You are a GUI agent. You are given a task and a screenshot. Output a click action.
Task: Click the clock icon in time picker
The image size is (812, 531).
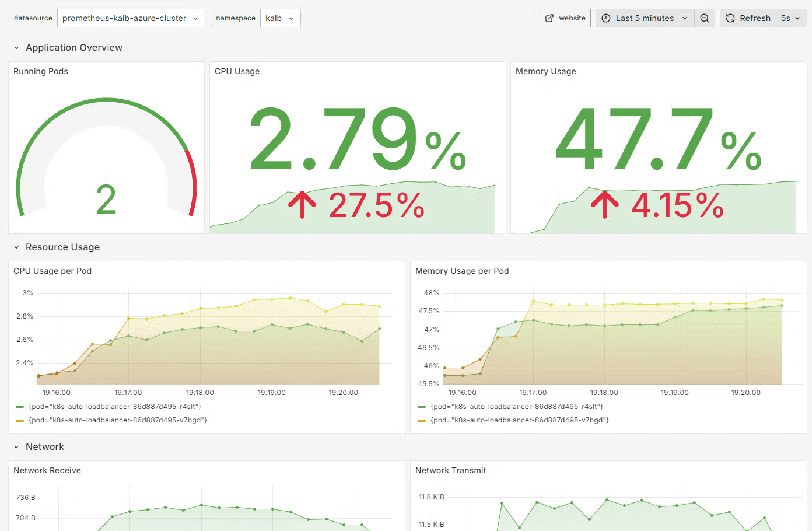(606, 18)
